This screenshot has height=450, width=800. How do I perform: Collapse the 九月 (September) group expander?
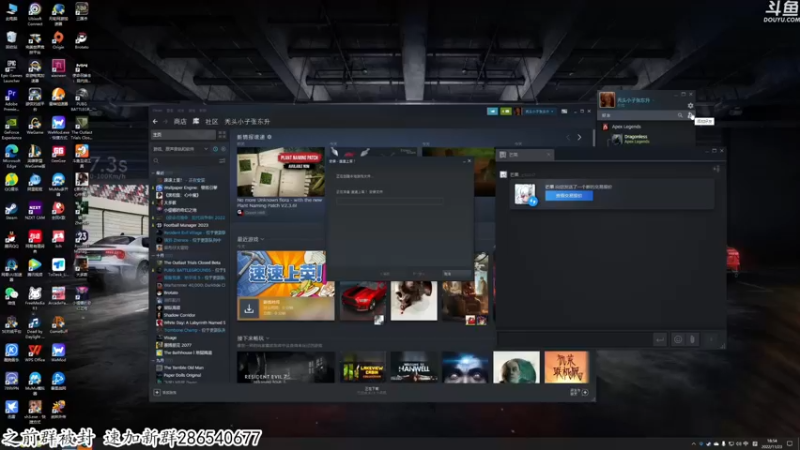point(154,360)
